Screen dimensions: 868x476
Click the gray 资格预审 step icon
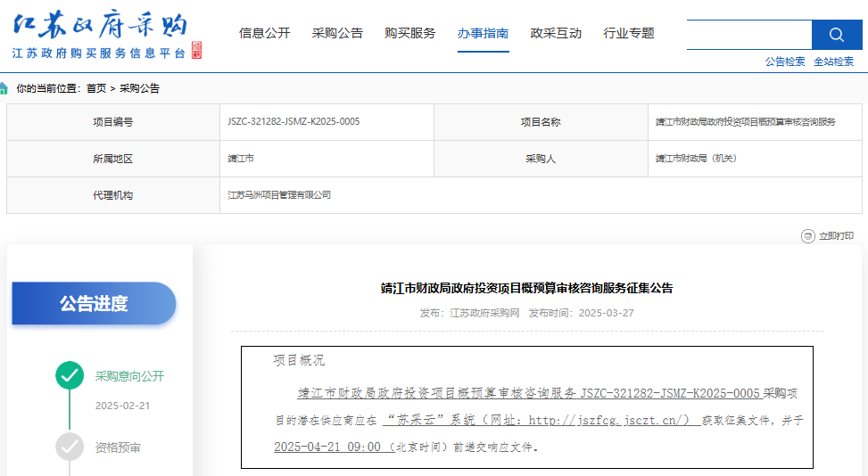pos(70,447)
